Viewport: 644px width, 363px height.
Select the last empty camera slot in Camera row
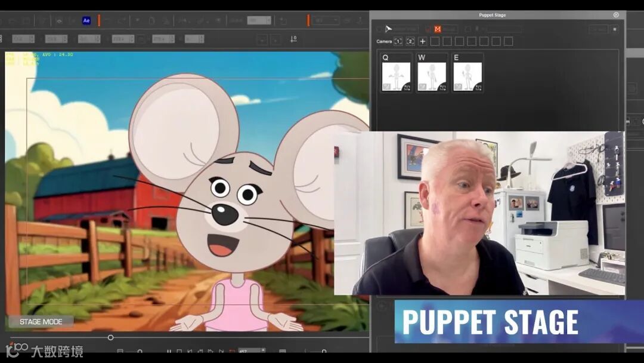pos(509,42)
